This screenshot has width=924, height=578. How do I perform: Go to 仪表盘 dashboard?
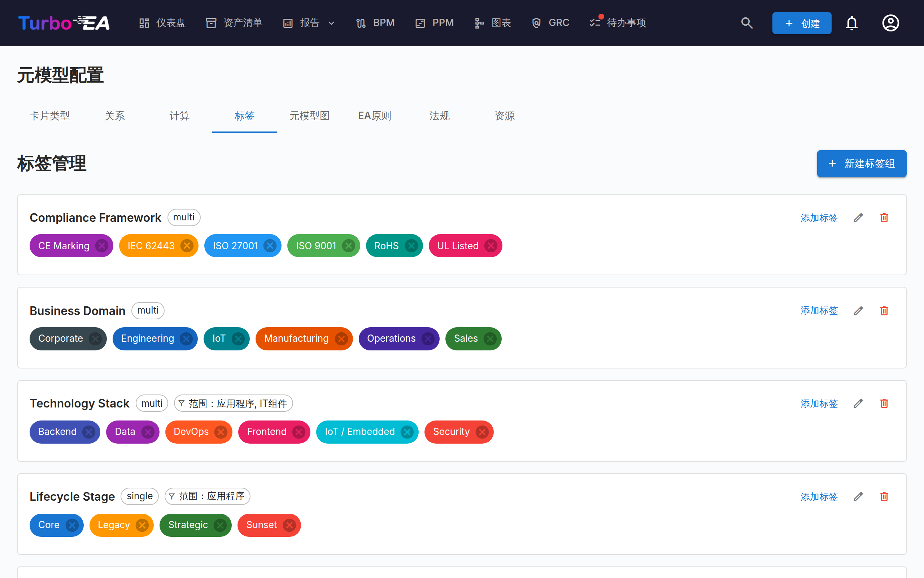click(162, 23)
